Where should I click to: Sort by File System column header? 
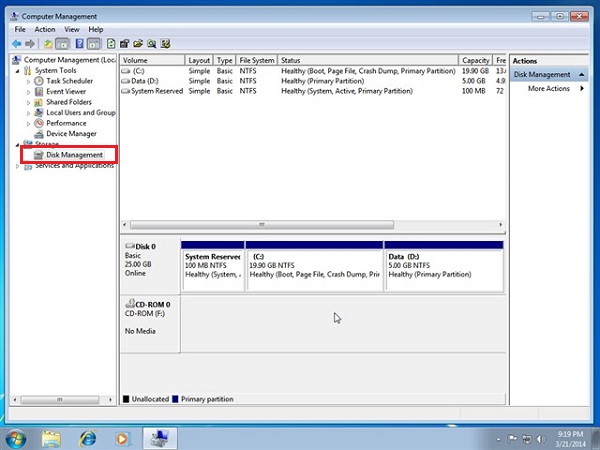tap(257, 60)
